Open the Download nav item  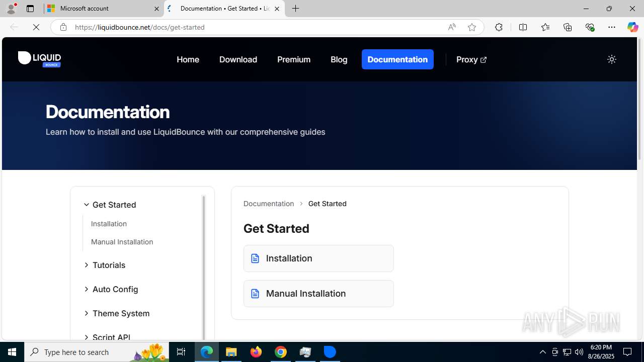click(x=238, y=59)
